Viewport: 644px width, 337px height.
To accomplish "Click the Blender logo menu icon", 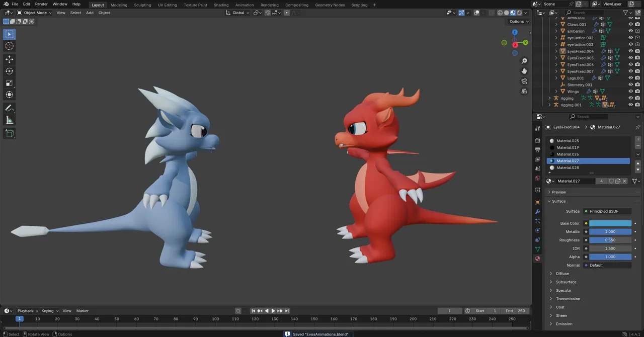I will (6, 4).
